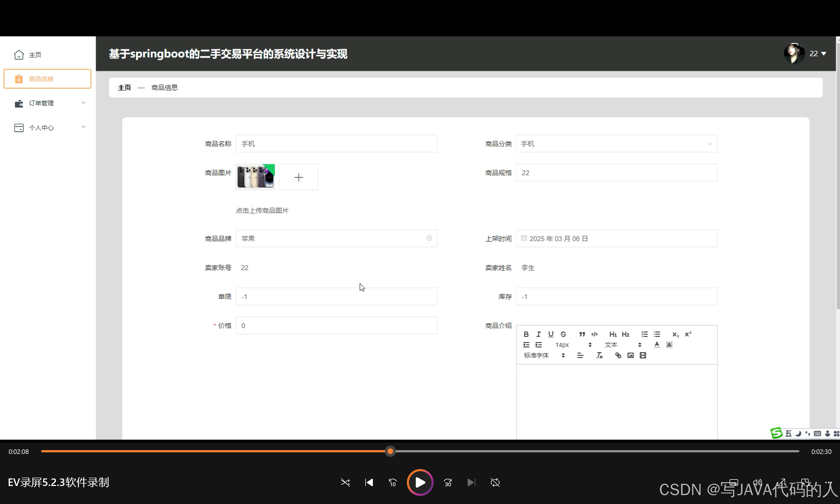The width and height of the screenshot is (840, 504).
Task: Clear the 商品品牌 field with the x icon
Action: point(429,238)
